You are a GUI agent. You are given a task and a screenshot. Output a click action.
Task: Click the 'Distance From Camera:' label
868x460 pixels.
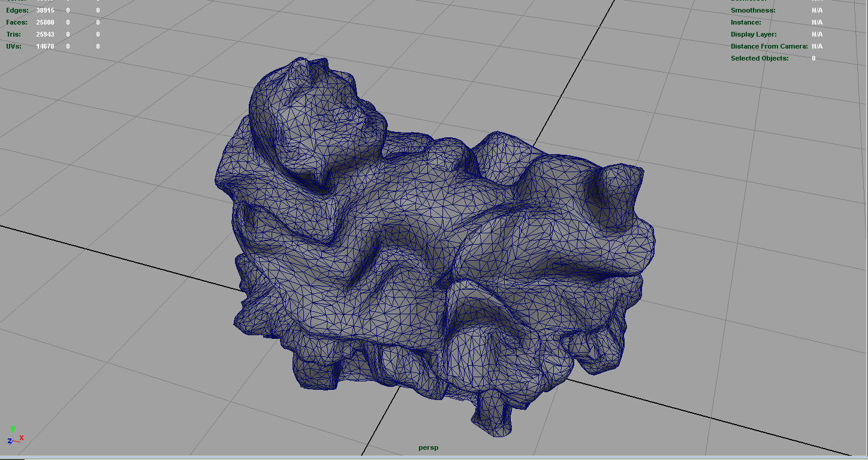tap(769, 46)
